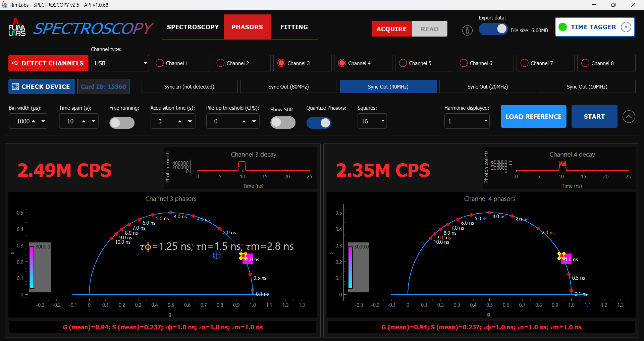Enable the Free running toggle
The width and height of the screenshot is (644, 341).
pos(122,123)
